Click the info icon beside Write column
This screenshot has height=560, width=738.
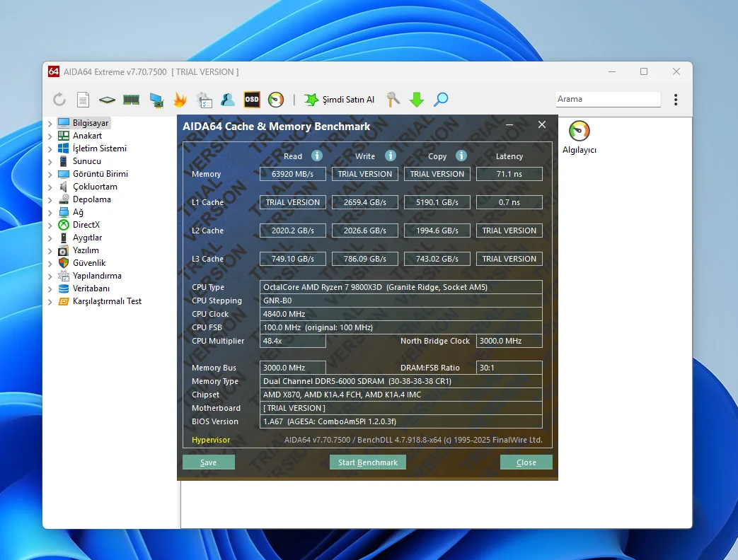point(390,156)
